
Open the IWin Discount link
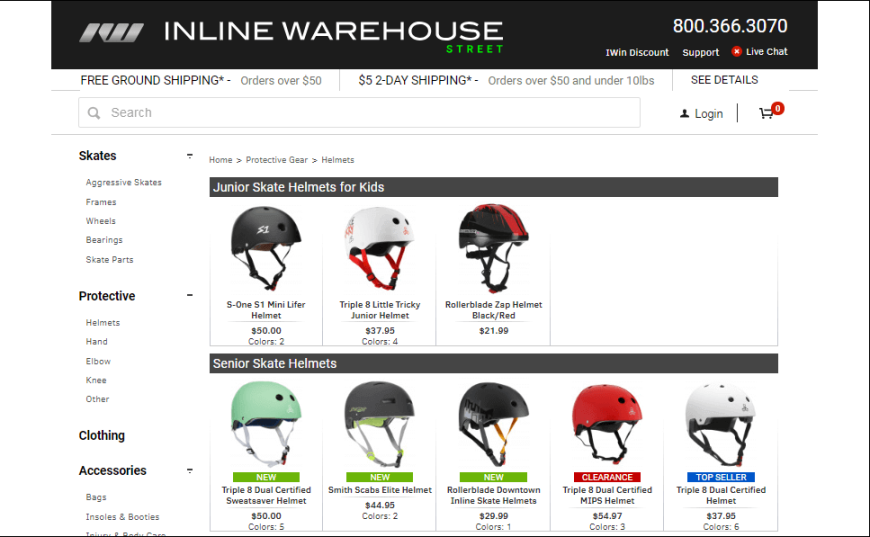637,53
